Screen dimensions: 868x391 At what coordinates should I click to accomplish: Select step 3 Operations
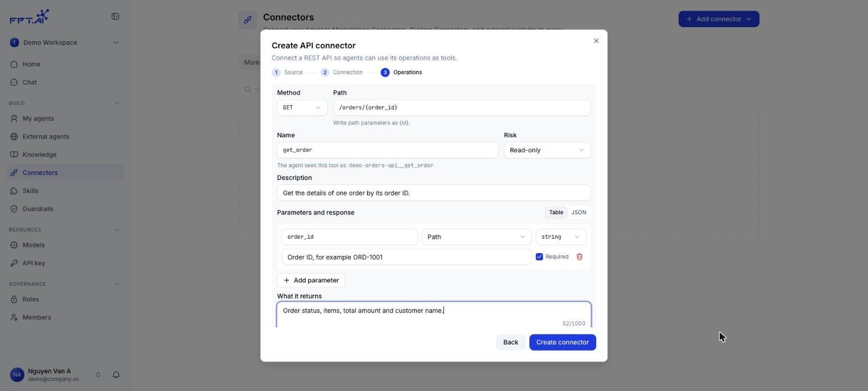401,73
